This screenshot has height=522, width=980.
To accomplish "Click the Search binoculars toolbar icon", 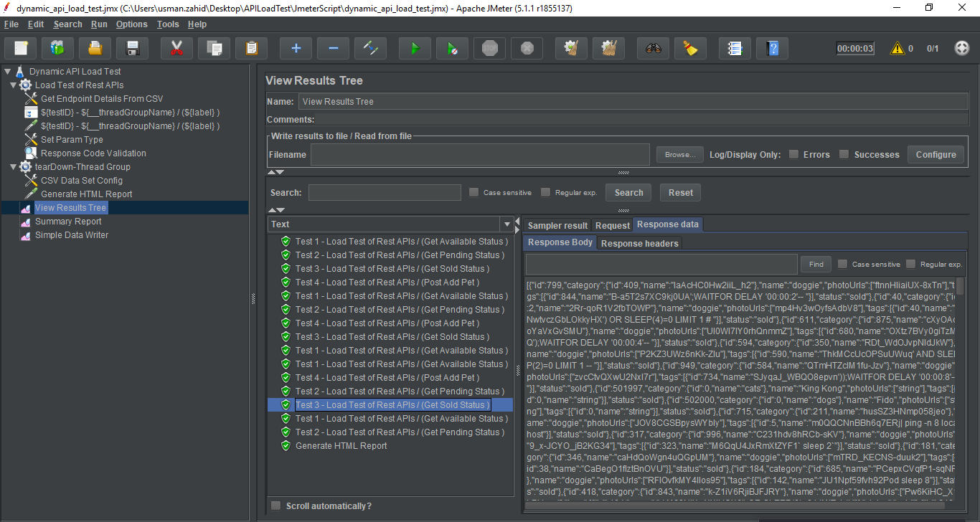I will (x=653, y=48).
